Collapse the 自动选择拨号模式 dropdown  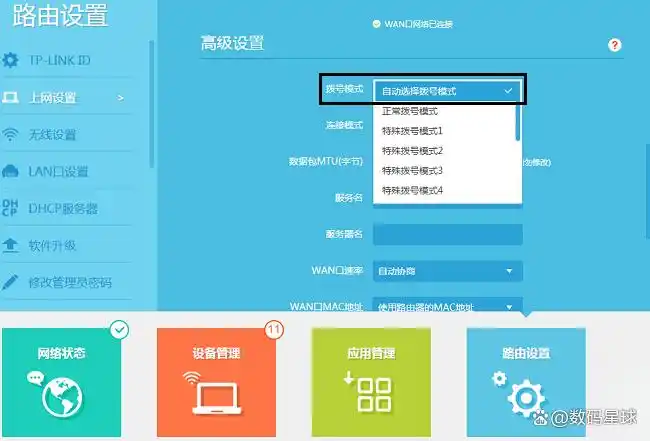pos(447,91)
